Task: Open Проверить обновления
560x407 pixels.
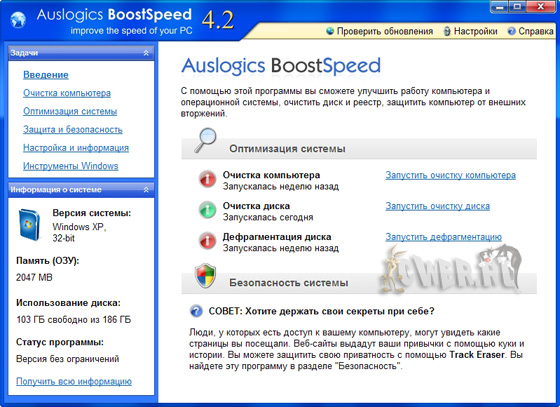Action: coord(385,31)
